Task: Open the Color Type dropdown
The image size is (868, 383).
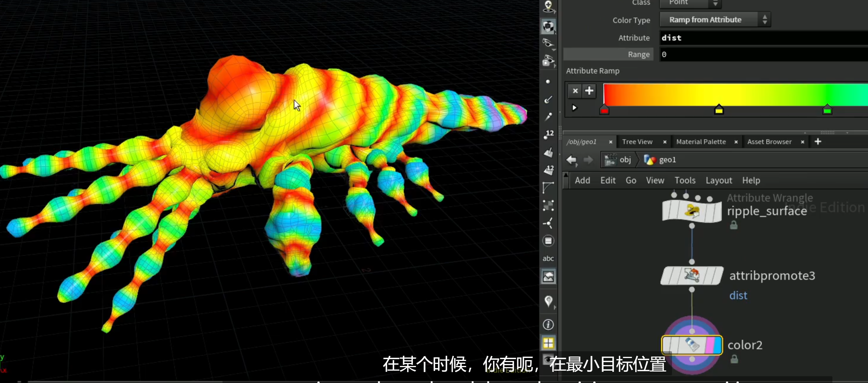Action: (x=715, y=20)
